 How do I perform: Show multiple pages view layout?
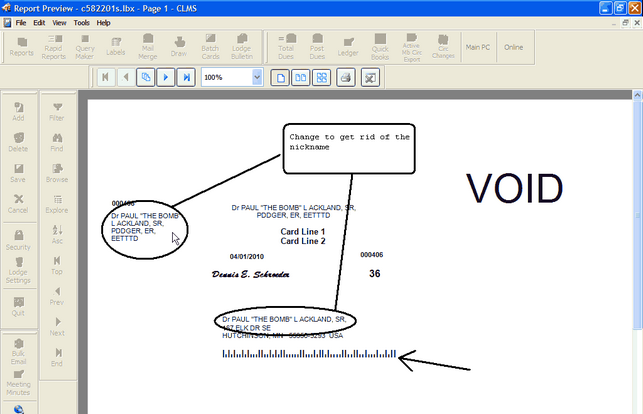[320, 77]
